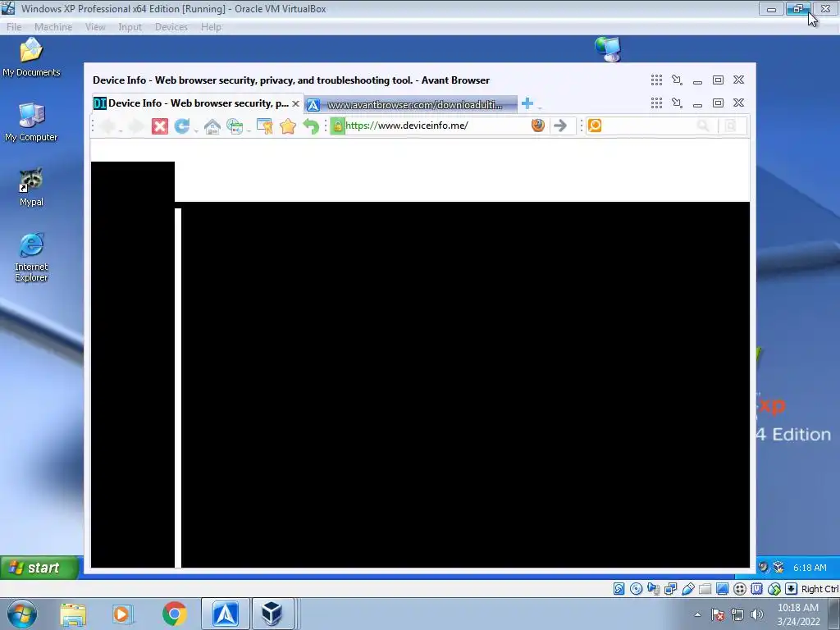840x630 pixels.
Task: Click the magnifier search button in search box
Action: click(x=703, y=126)
